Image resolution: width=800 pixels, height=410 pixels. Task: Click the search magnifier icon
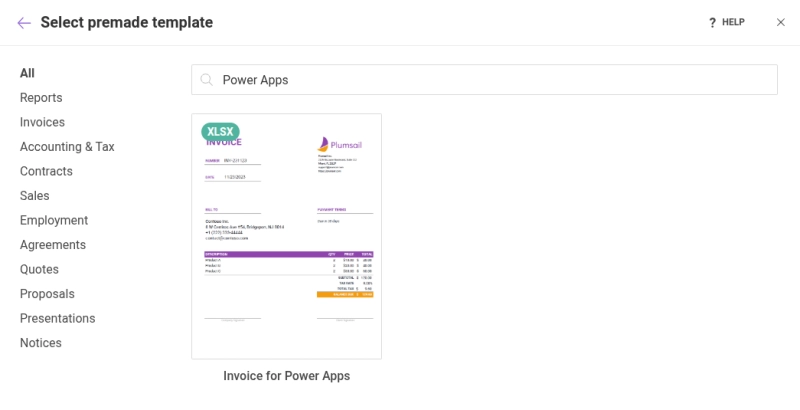(206, 80)
